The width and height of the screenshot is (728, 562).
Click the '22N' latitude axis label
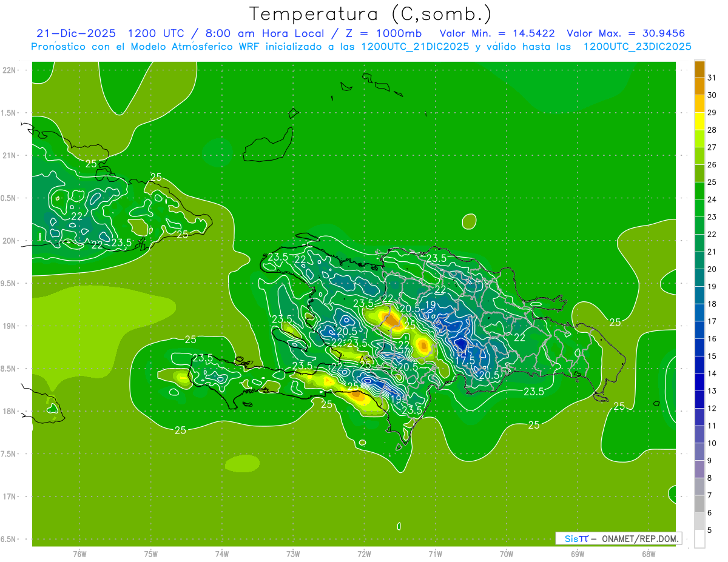point(9,70)
